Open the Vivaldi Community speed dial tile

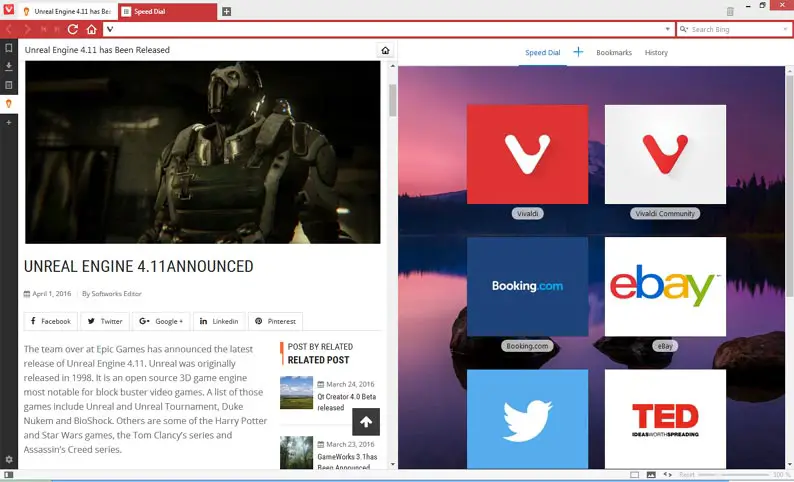[x=665, y=154]
